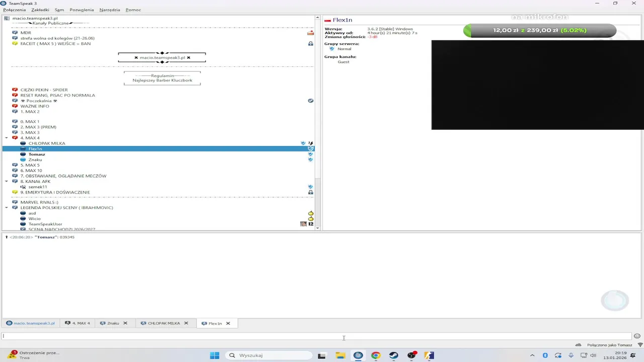Image resolution: width=644 pixels, height=362 pixels.
Task: Open the Zakładki menu
Action: pos(40,10)
